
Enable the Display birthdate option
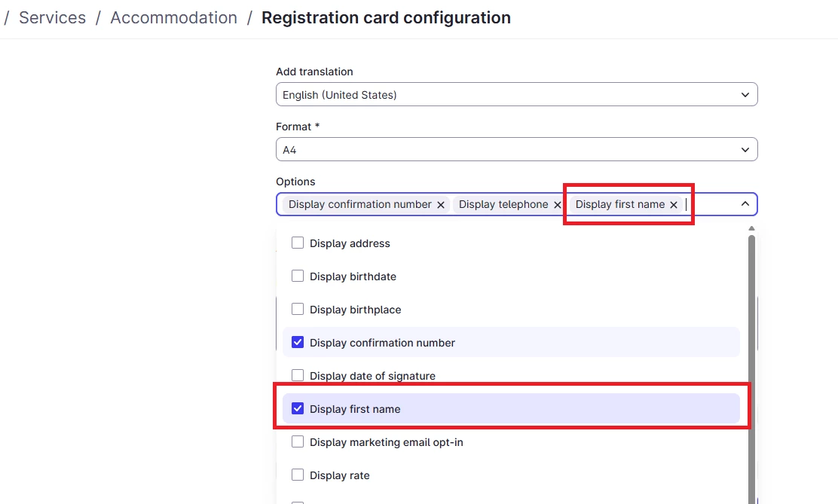point(298,276)
